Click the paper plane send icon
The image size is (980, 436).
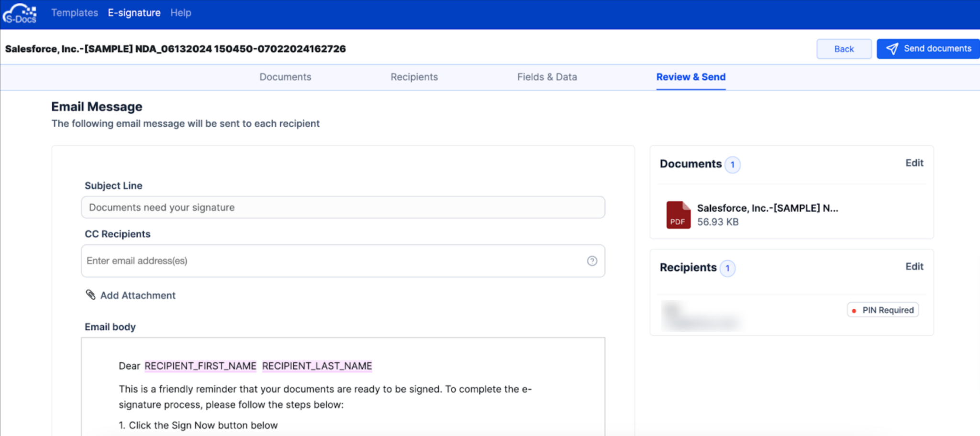point(892,48)
